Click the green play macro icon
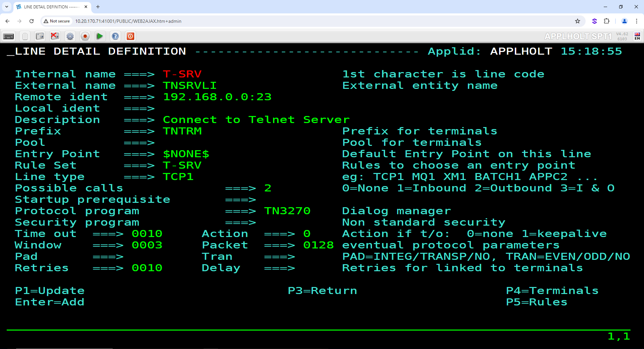644x349 pixels. pyautogui.click(x=100, y=36)
